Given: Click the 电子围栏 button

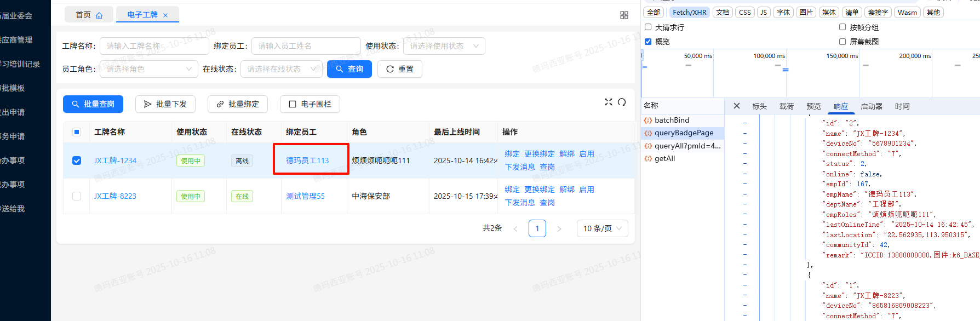Looking at the screenshot, I should (x=310, y=104).
